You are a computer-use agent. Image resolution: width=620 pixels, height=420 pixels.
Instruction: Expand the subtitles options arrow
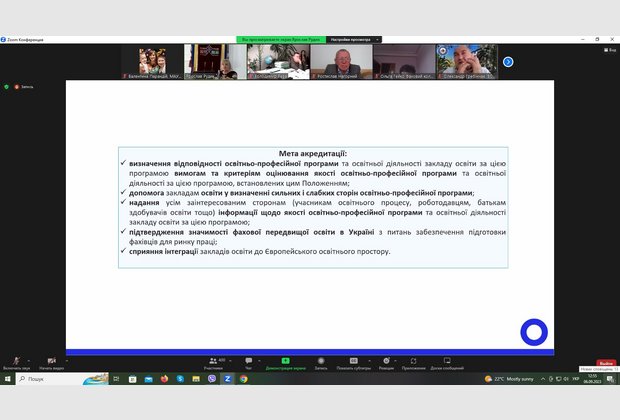(369, 361)
